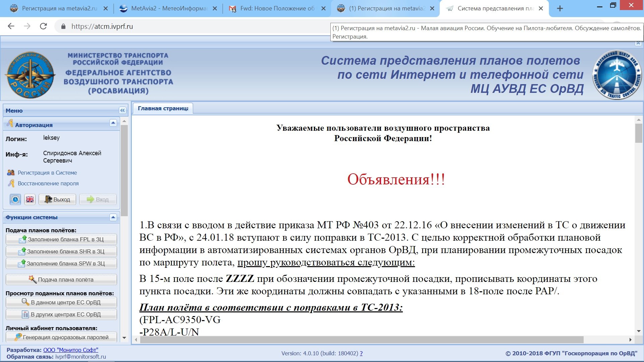The height and width of the screenshot is (362, 644).
Task: Click Подача плана полёта wand button
Action: tap(61, 280)
